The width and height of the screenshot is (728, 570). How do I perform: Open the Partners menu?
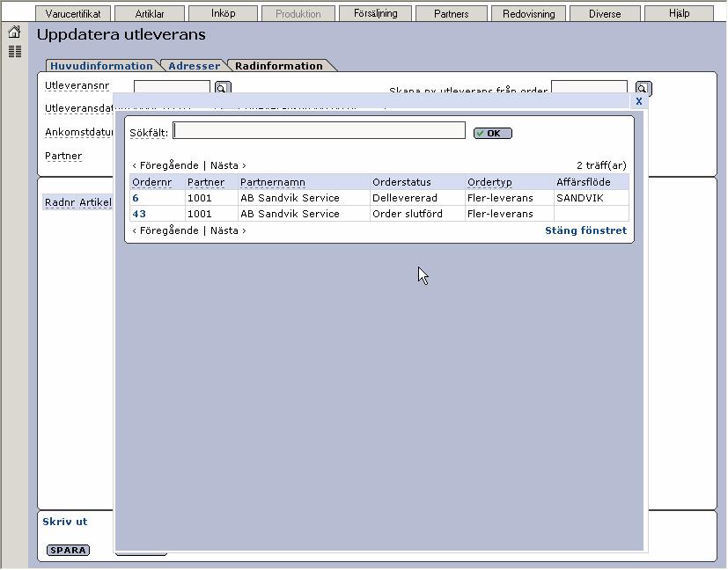coord(452,14)
